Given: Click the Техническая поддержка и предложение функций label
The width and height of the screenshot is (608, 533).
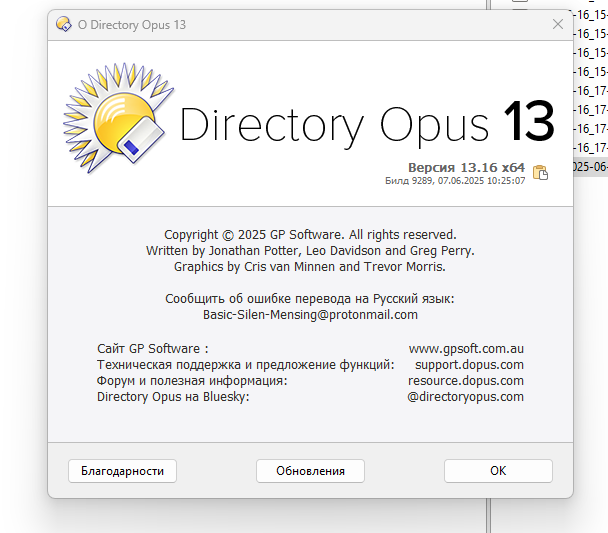Looking at the screenshot, I should pos(245,365).
